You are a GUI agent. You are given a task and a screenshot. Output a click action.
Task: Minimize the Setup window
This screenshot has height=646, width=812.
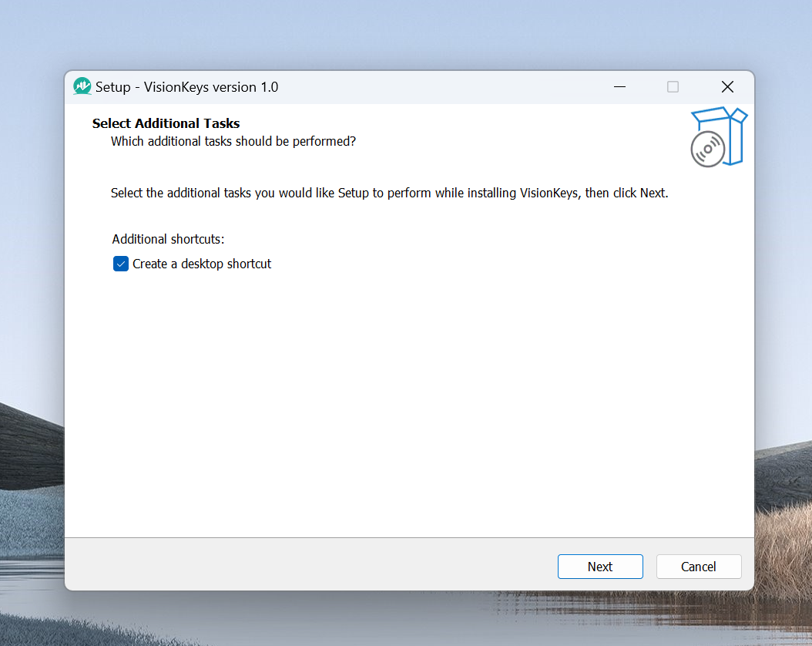point(620,86)
